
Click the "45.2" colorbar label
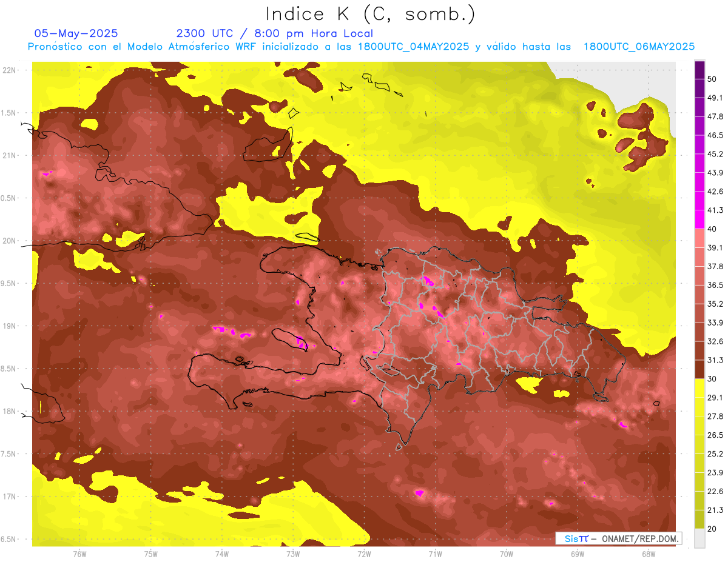click(x=715, y=154)
